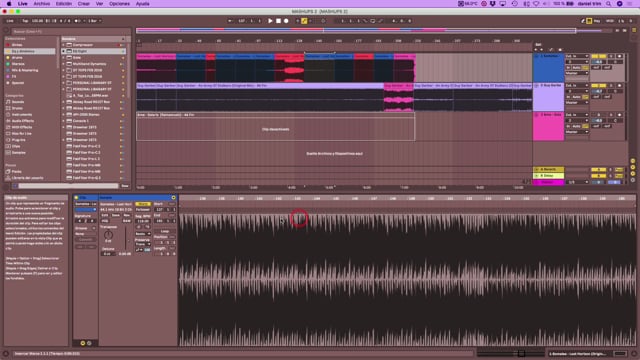The image size is (640, 360).
Task: Select the blue first track header
Action: coord(549,67)
